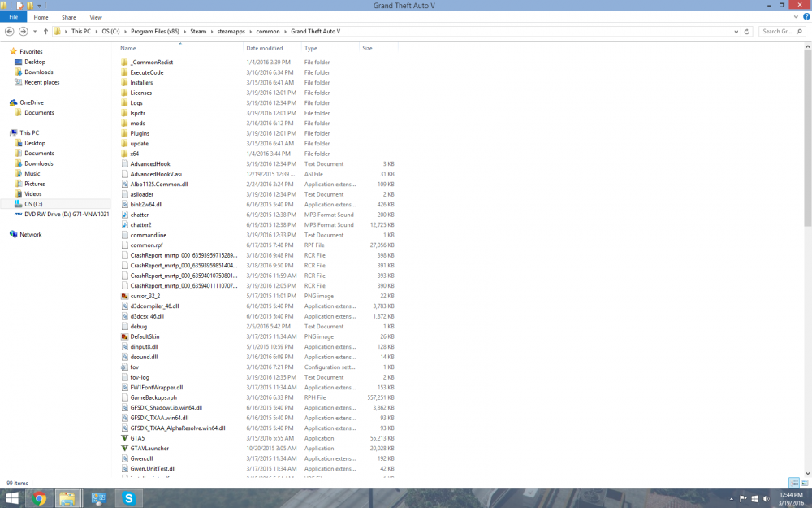Open the Start menu
812x508 pixels.
12,497
